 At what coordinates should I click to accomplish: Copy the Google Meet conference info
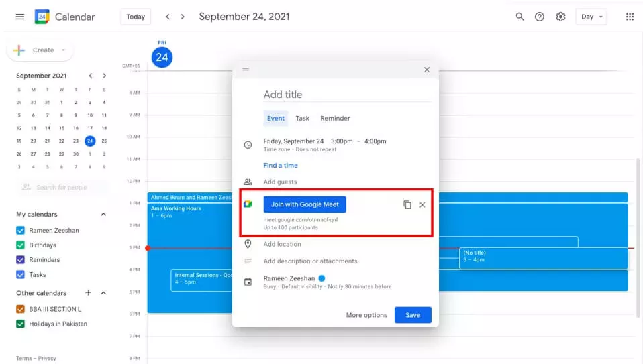tap(407, 205)
